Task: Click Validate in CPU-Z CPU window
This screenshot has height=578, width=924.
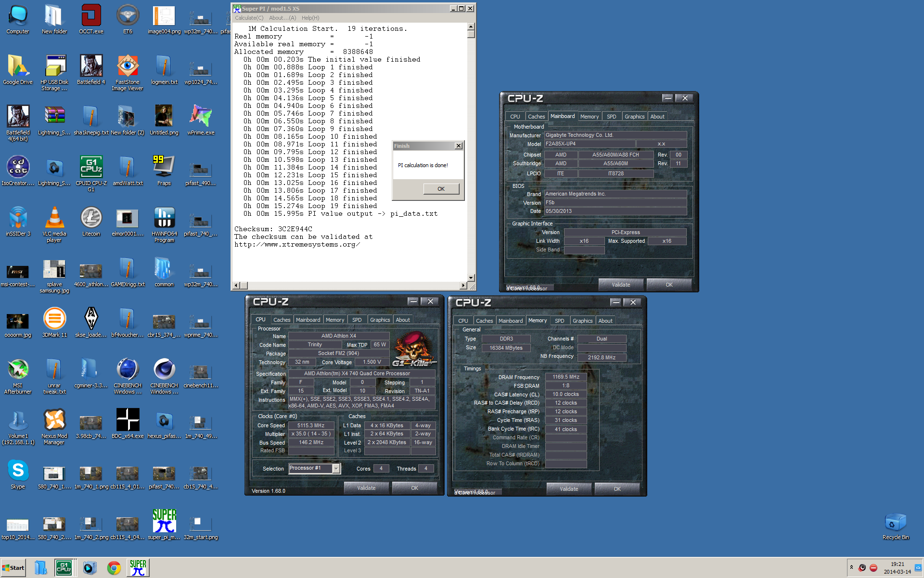Action: (366, 488)
